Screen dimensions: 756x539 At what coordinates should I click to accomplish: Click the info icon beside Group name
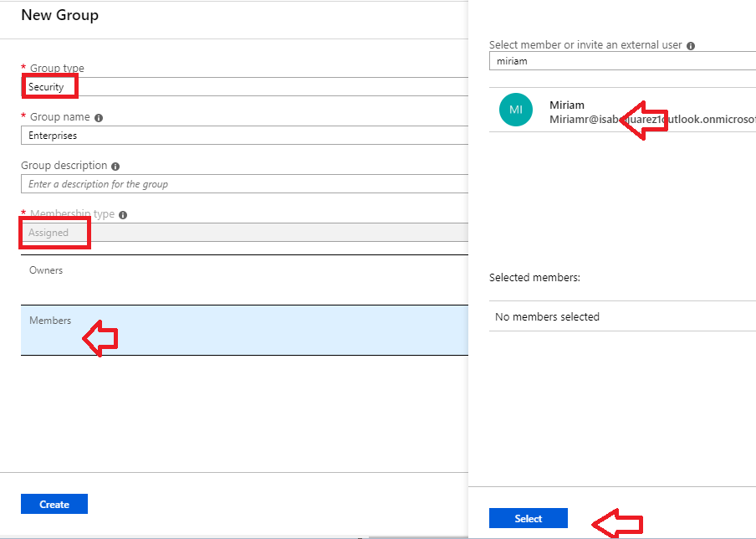coord(100,117)
